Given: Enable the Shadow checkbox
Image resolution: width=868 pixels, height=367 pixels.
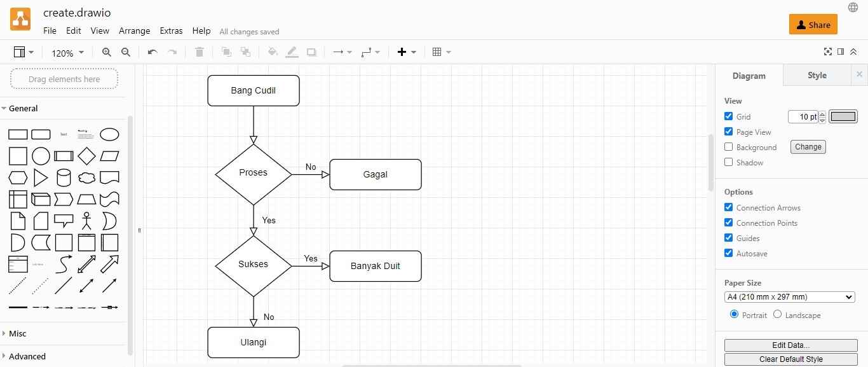Looking at the screenshot, I should pyautogui.click(x=729, y=162).
